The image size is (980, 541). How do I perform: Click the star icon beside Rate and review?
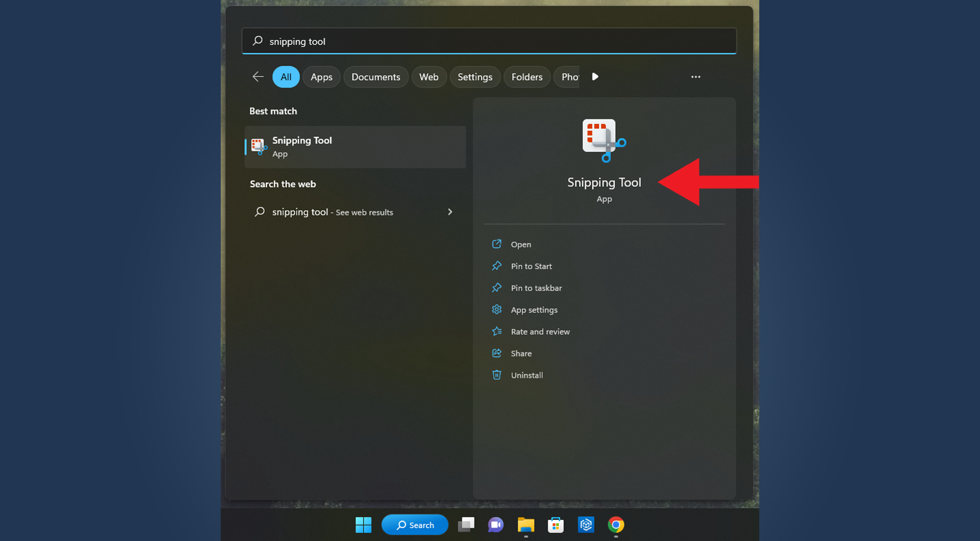[x=497, y=332]
